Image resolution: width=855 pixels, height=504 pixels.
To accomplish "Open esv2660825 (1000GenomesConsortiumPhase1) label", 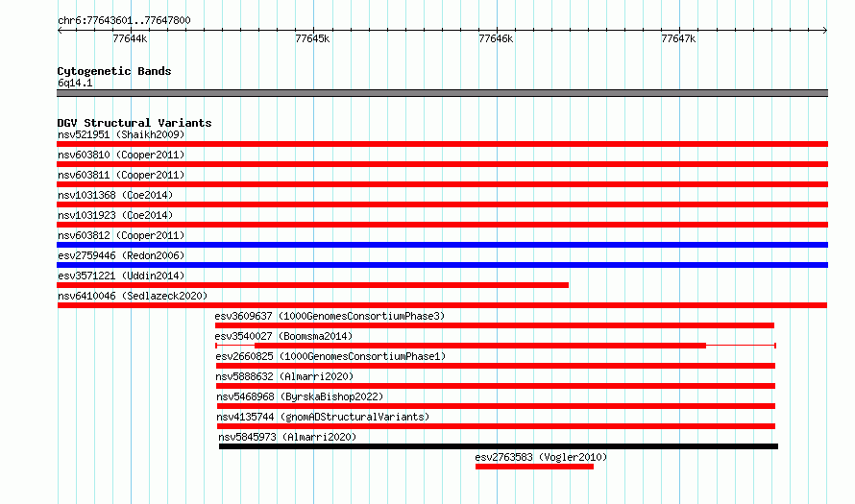I will pyautogui.click(x=330, y=356).
